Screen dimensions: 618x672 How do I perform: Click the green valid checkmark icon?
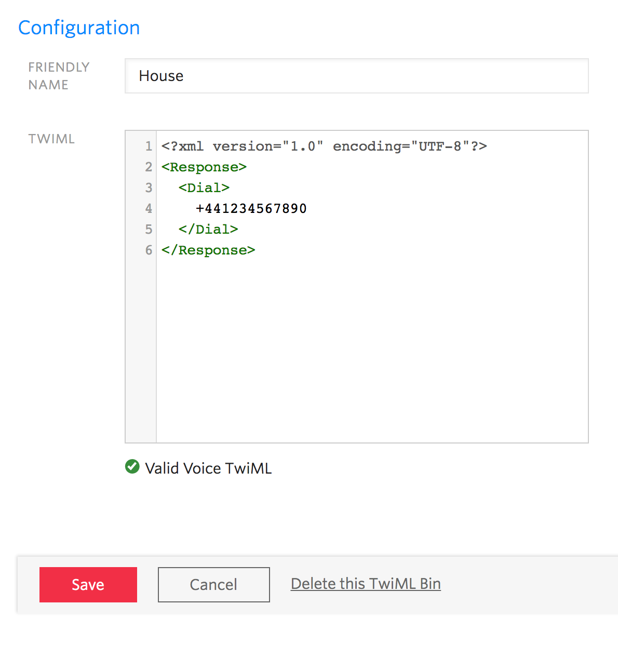[132, 467]
